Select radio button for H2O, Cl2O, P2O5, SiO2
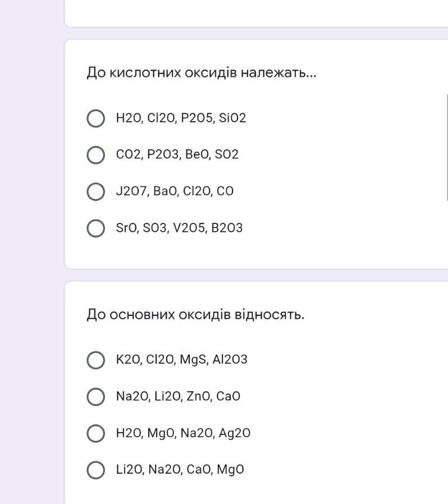The width and height of the screenshot is (448, 504). point(96,118)
